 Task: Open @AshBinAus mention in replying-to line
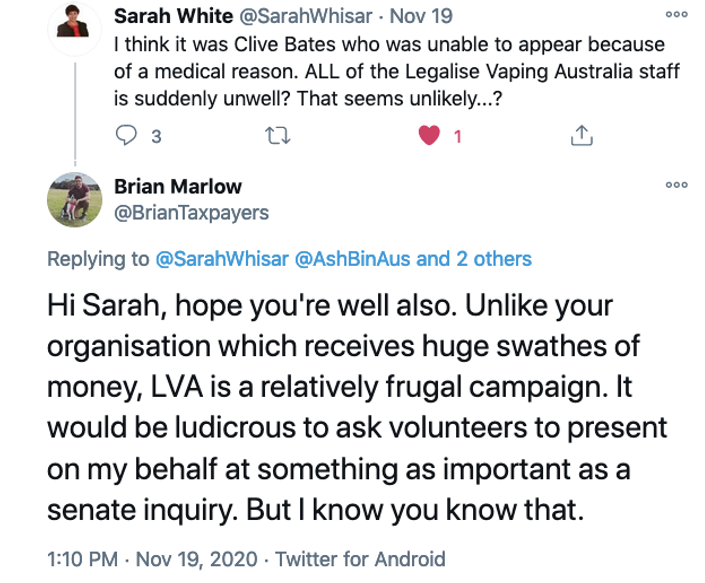[x=348, y=259]
